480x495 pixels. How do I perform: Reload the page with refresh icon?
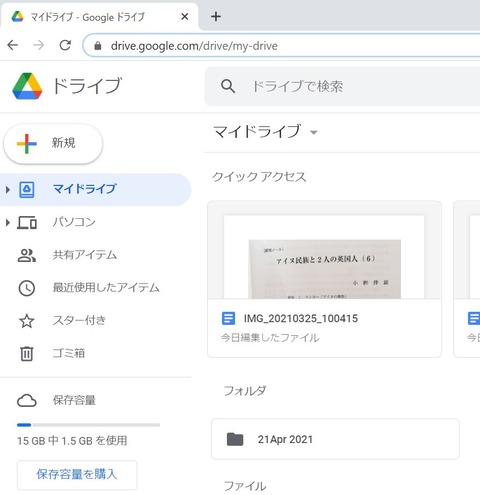65,45
